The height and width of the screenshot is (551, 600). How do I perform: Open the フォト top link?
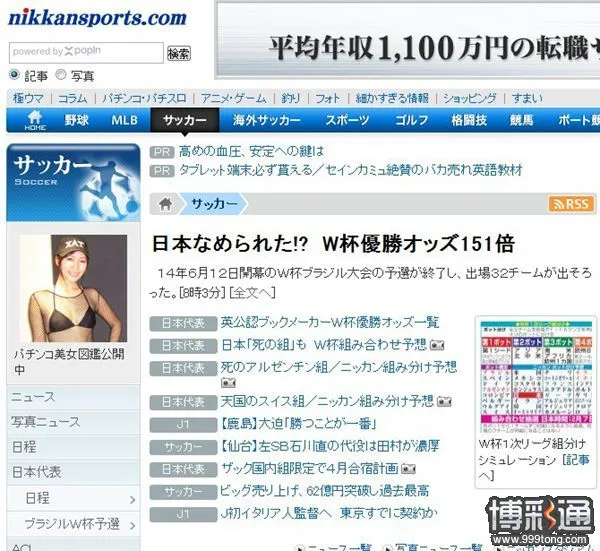click(x=328, y=98)
